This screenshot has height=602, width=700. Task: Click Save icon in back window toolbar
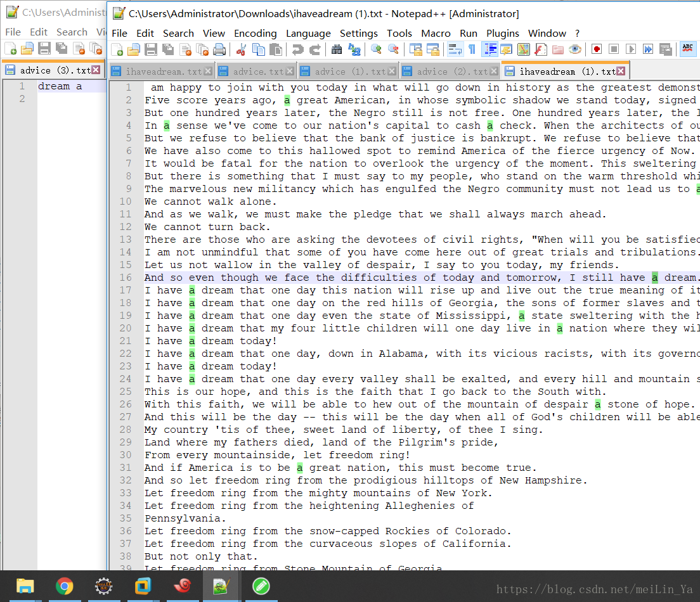(44, 48)
